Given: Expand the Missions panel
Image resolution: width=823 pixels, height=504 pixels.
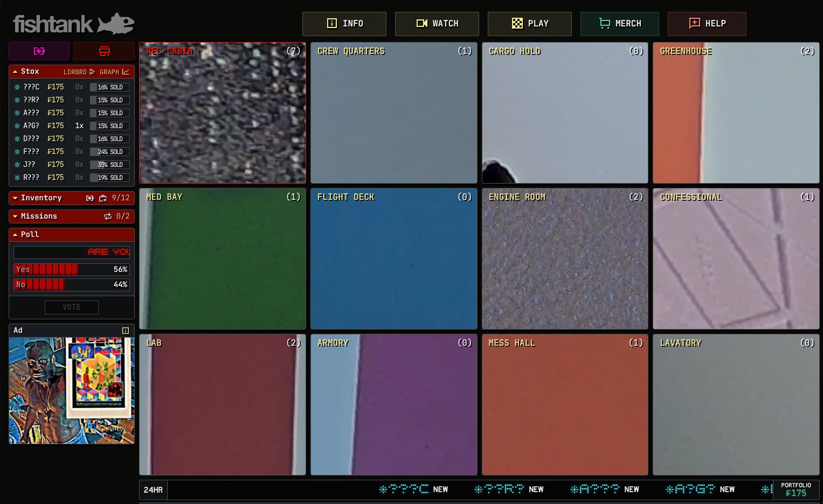Looking at the screenshot, I should point(15,216).
